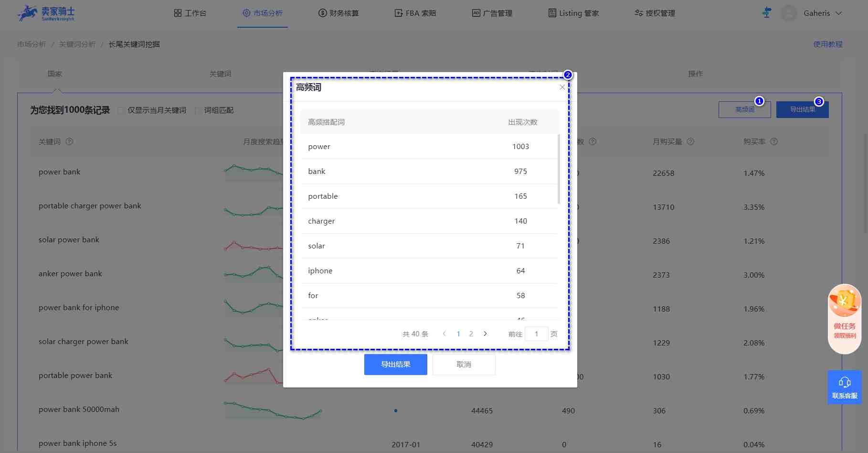The image size is (868, 453).
Task: Open the 授权管理 menu
Action: point(655,13)
